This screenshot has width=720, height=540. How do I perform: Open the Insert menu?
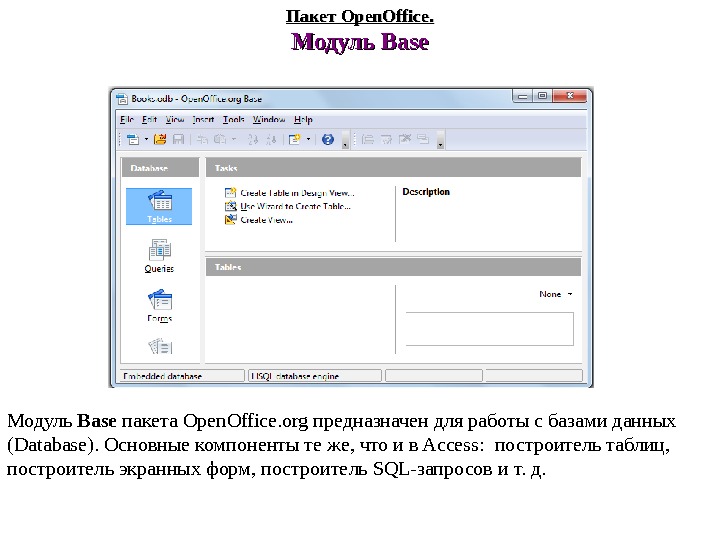203,119
